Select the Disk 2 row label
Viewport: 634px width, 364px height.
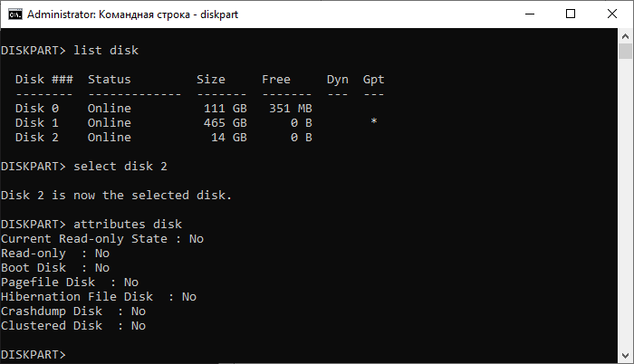click(x=37, y=137)
